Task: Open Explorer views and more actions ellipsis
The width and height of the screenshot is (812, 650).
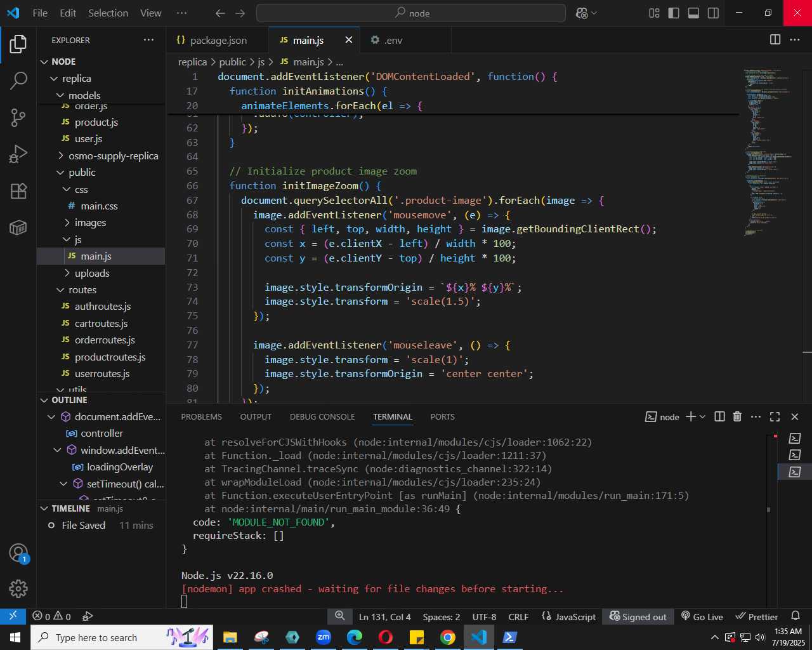Action: tap(148, 39)
